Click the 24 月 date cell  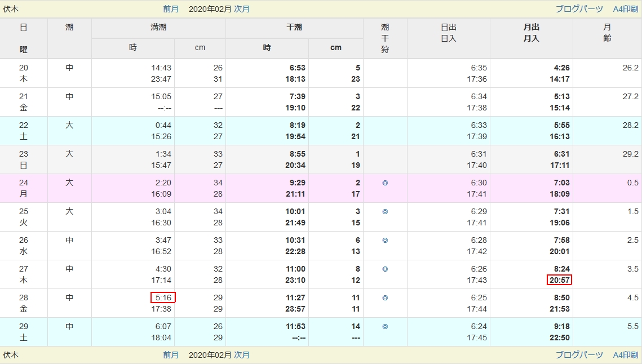pos(24,188)
